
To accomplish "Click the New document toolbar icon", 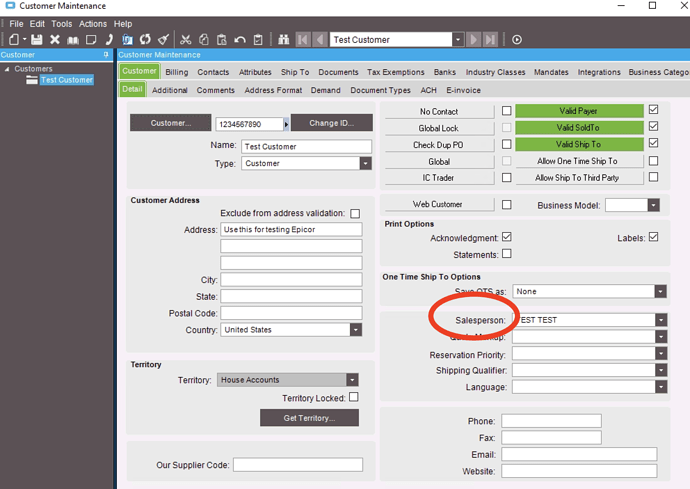I will click(x=14, y=40).
